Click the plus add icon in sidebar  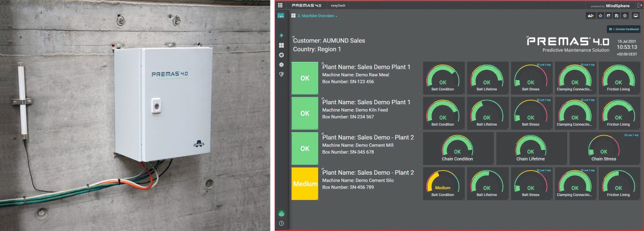pyautogui.click(x=281, y=35)
